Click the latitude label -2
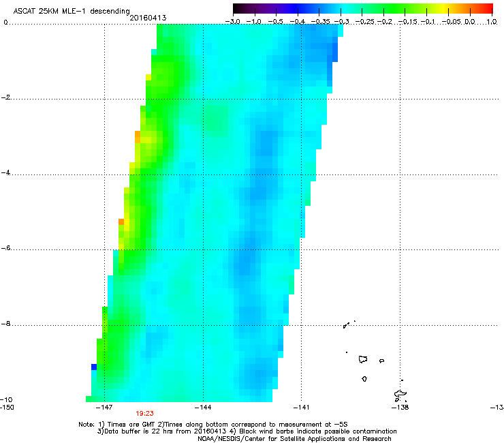 point(5,97)
